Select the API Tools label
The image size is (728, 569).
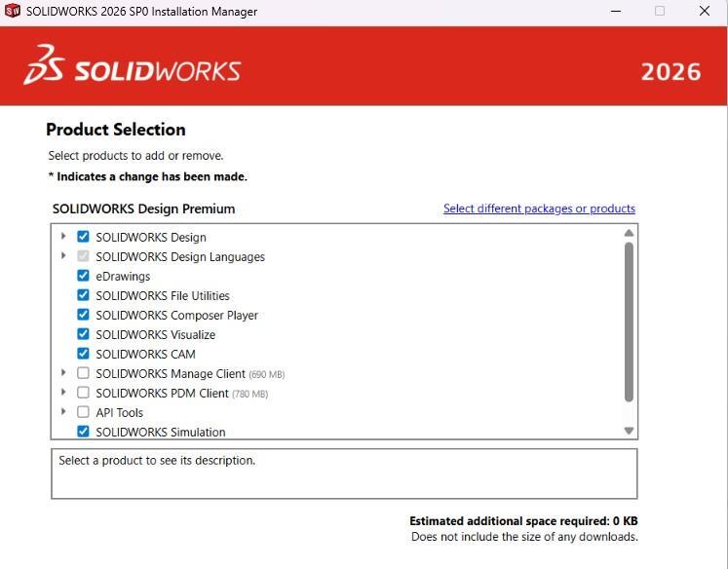(x=119, y=413)
